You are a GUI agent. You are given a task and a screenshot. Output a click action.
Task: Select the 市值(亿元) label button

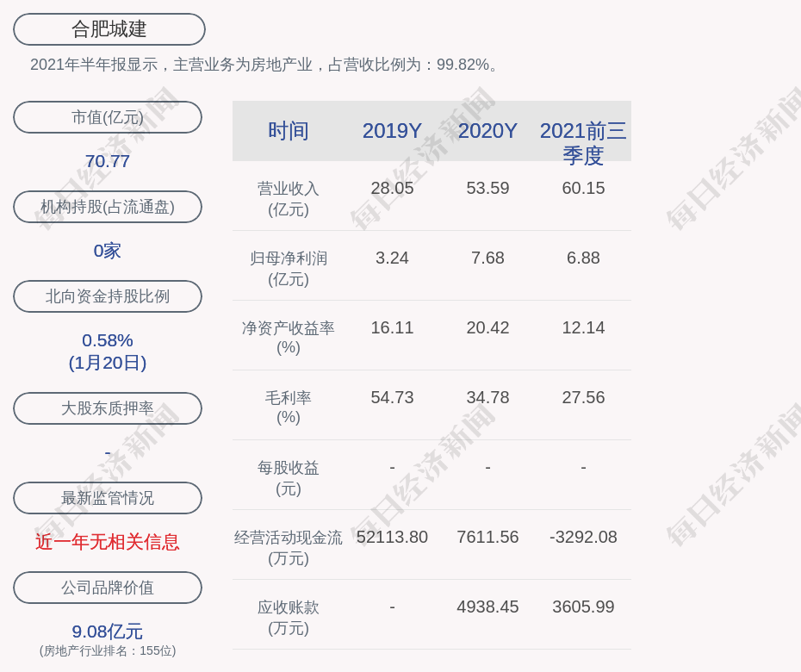point(108,117)
